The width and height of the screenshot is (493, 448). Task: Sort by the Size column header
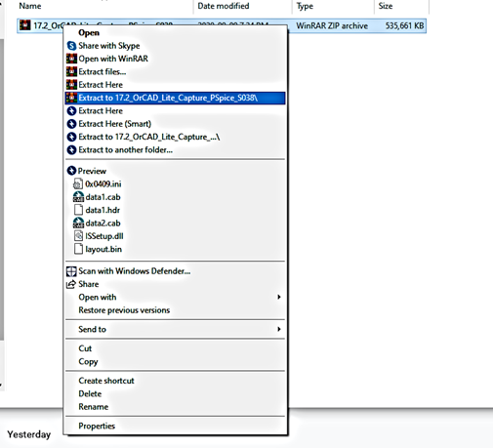pyautogui.click(x=386, y=6)
